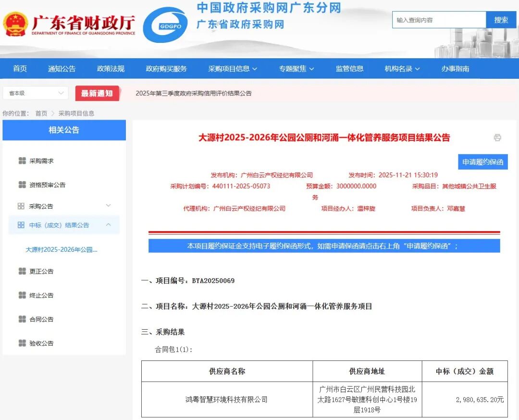Viewport: 519px width, 420px height.
Task: Open sidebar link 大源村2025-2026年公园...
Action: click(62, 249)
